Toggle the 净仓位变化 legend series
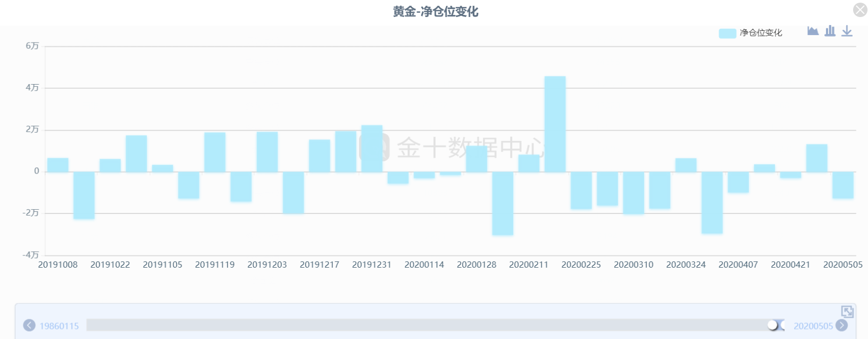 (x=761, y=33)
